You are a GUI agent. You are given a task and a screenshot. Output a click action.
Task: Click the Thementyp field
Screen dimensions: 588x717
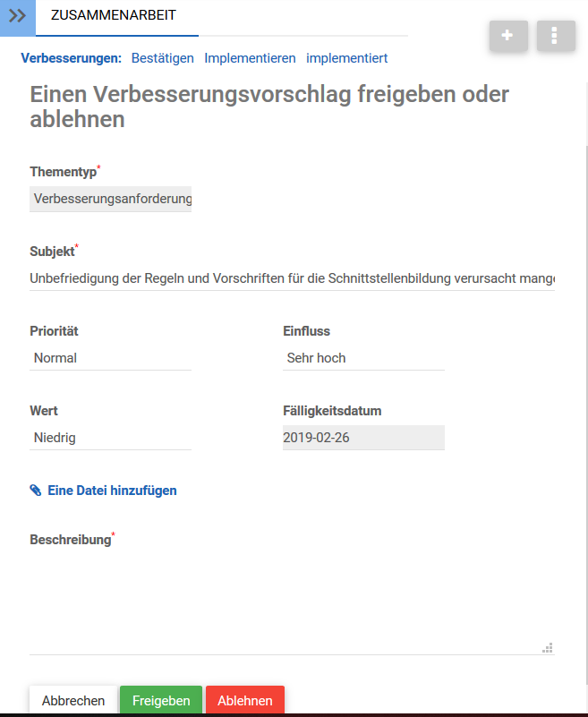(x=111, y=199)
